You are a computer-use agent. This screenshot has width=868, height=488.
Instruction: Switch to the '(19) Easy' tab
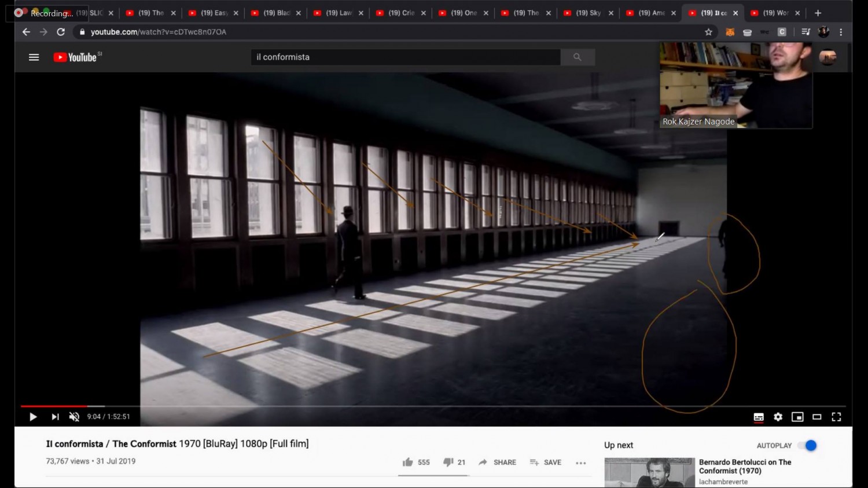click(x=213, y=13)
